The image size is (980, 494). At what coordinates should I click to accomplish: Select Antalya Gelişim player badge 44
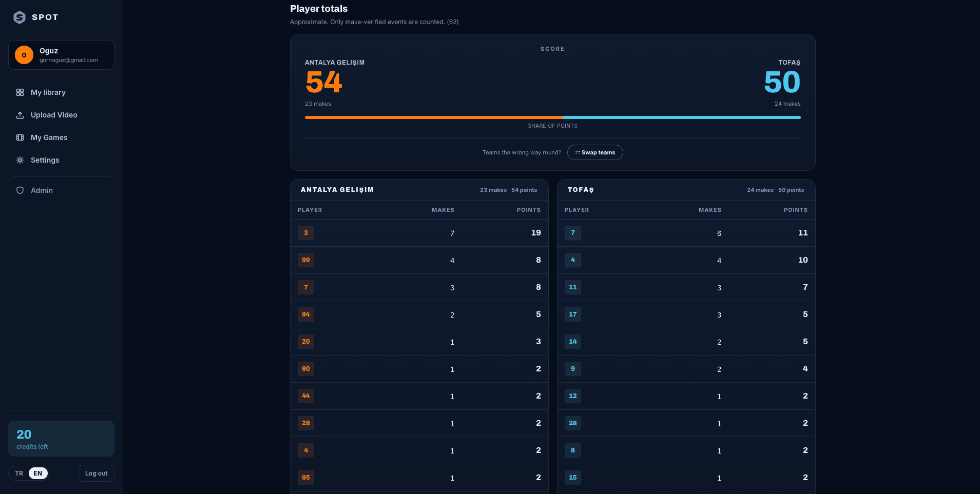click(306, 396)
